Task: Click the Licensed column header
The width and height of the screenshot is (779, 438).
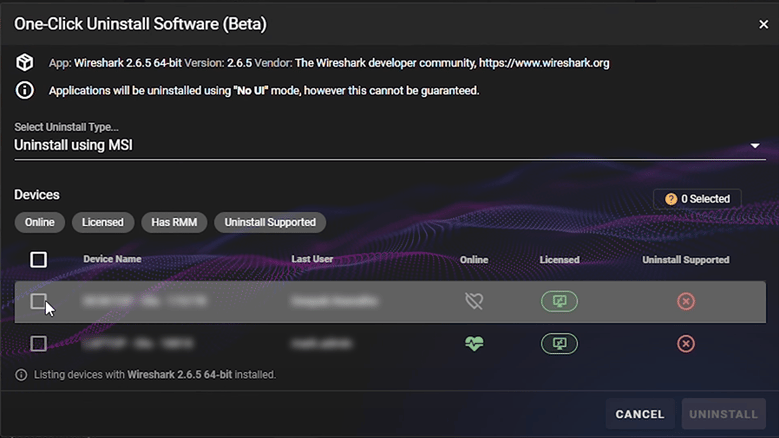Action: (559, 260)
